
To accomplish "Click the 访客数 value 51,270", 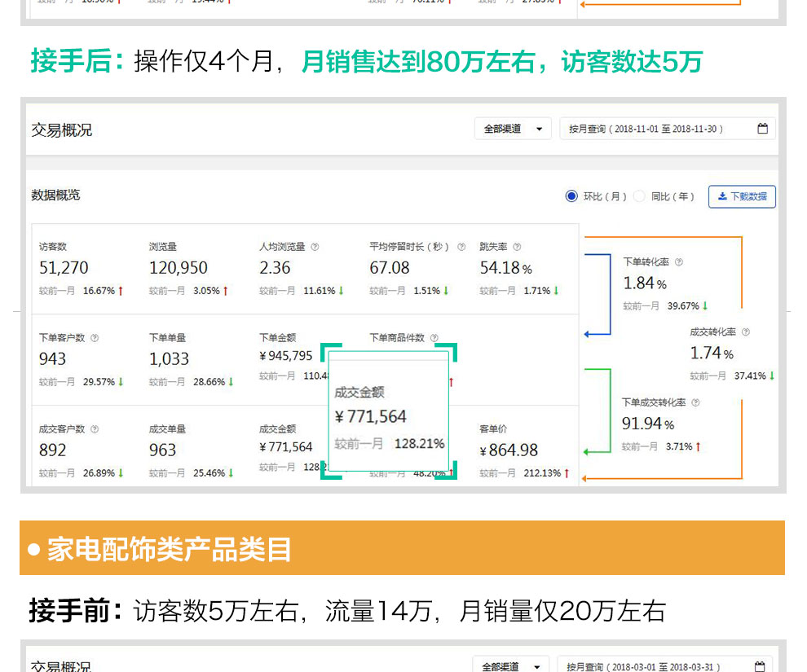I will click(64, 268).
